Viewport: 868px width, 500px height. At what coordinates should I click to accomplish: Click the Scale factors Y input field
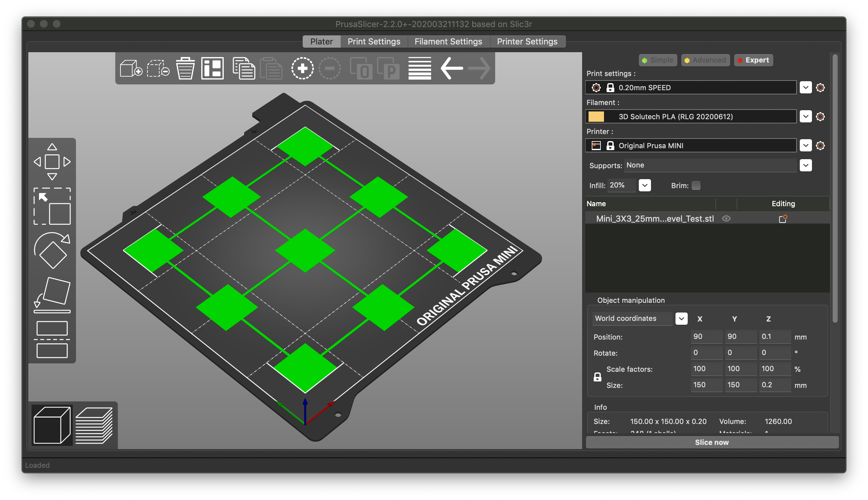point(741,369)
